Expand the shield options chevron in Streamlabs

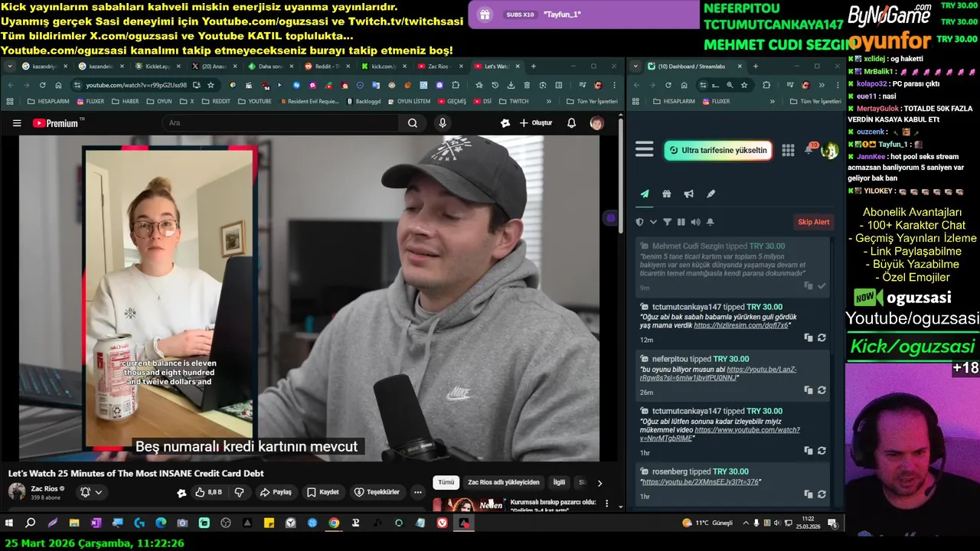tap(653, 222)
